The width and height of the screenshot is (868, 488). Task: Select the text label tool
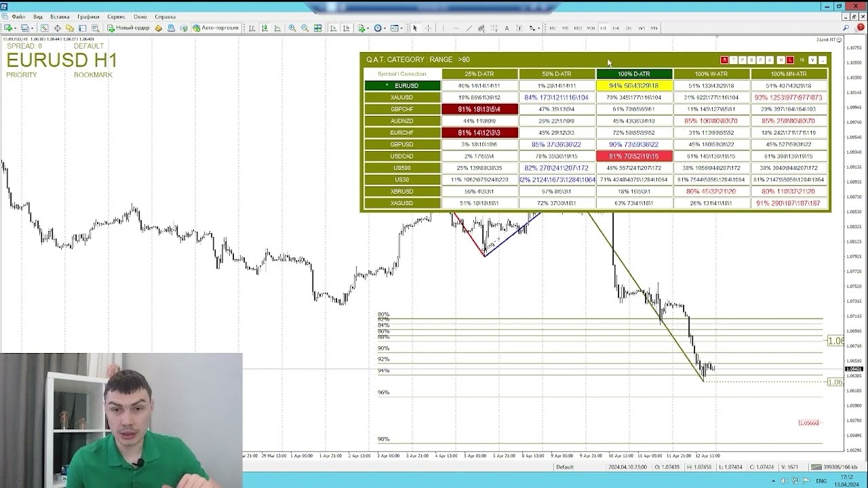[x=519, y=28]
